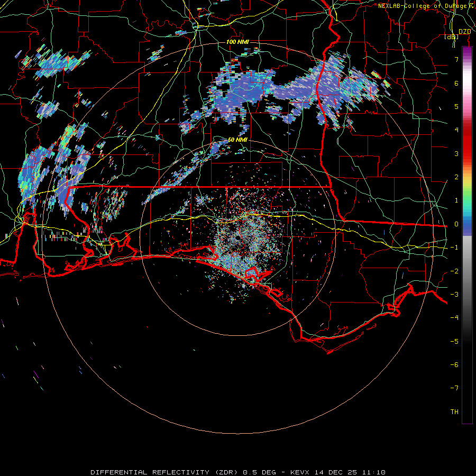Click the red segment of the ZDR color bar
This screenshot has height=476, width=476.
(x=467, y=143)
